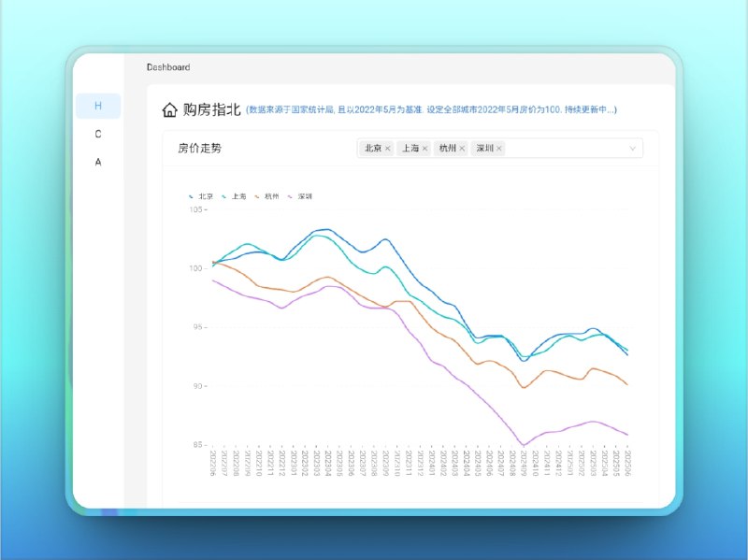The width and height of the screenshot is (748, 560).
Task: Open the A section in the left sidebar
Action: click(97, 163)
